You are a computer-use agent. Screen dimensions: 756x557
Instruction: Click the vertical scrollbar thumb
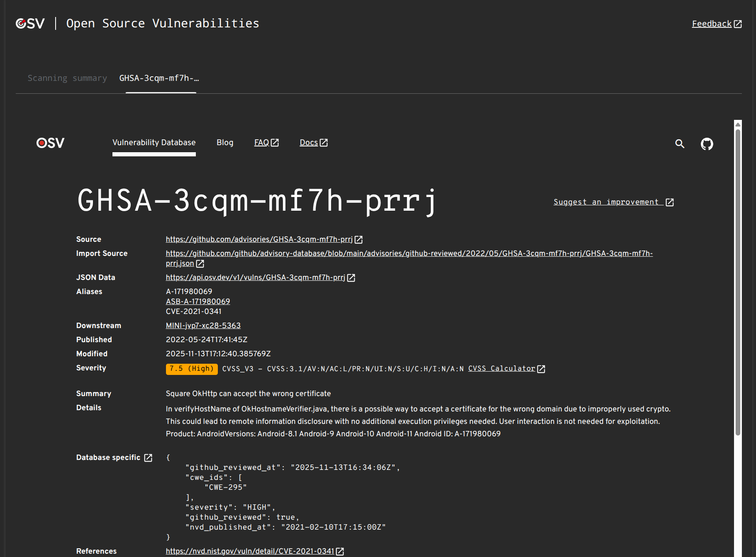pos(738,282)
